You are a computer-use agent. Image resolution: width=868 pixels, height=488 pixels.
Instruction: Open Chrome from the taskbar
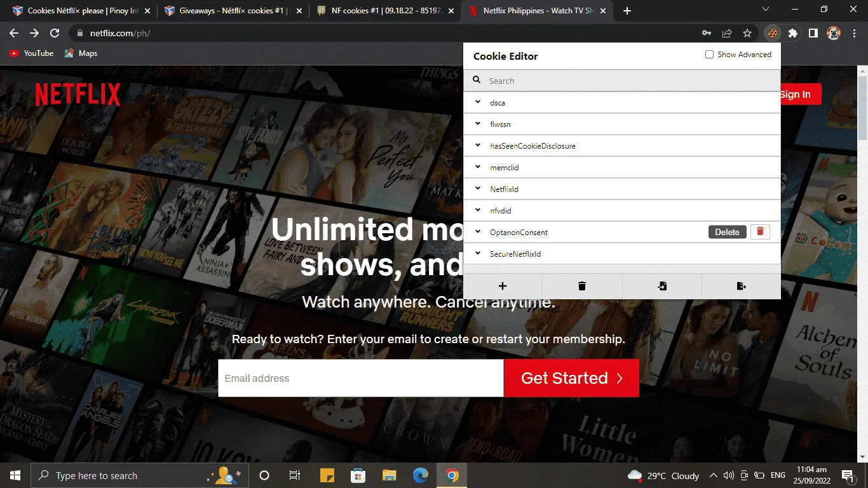point(452,475)
